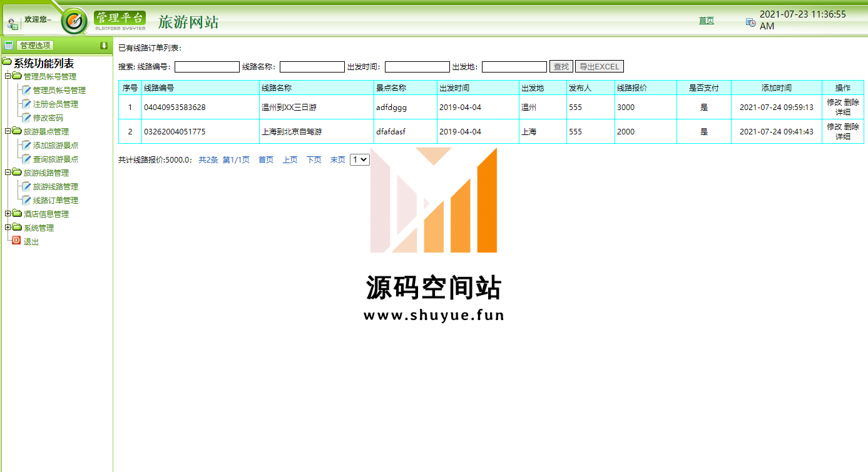The height and width of the screenshot is (472, 868).
Task: Focus the 出发地 search field
Action: point(514,67)
